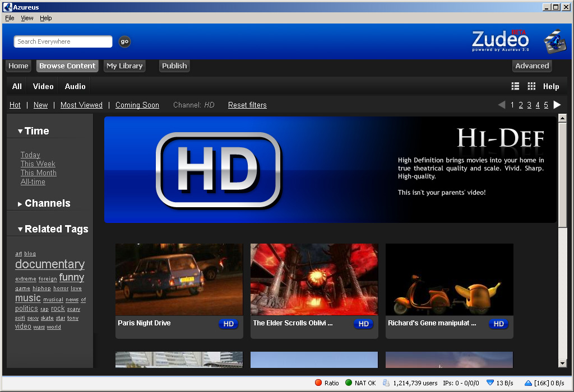Click the NAT OK green status icon
This screenshot has width=574, height=392.
349,382
